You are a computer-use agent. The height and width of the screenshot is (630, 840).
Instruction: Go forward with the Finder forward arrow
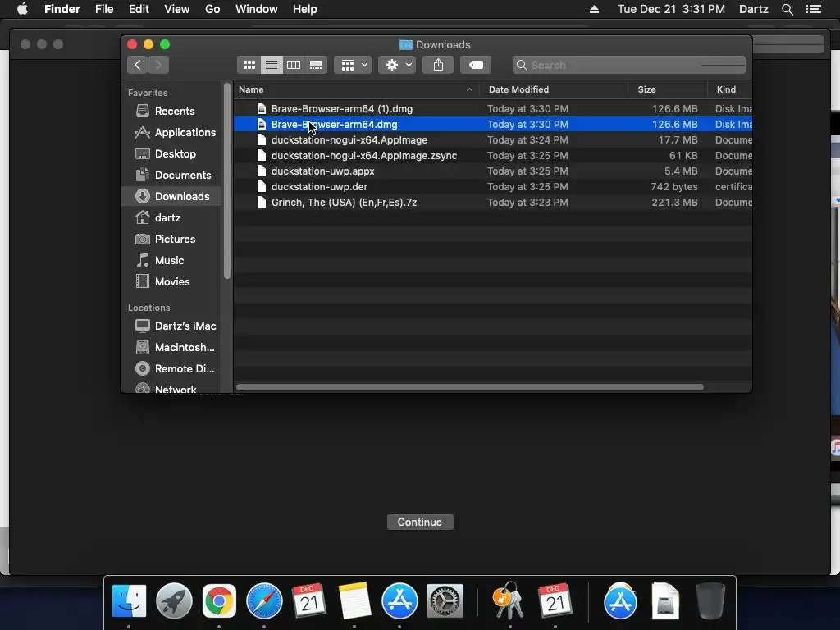[158, 65]
